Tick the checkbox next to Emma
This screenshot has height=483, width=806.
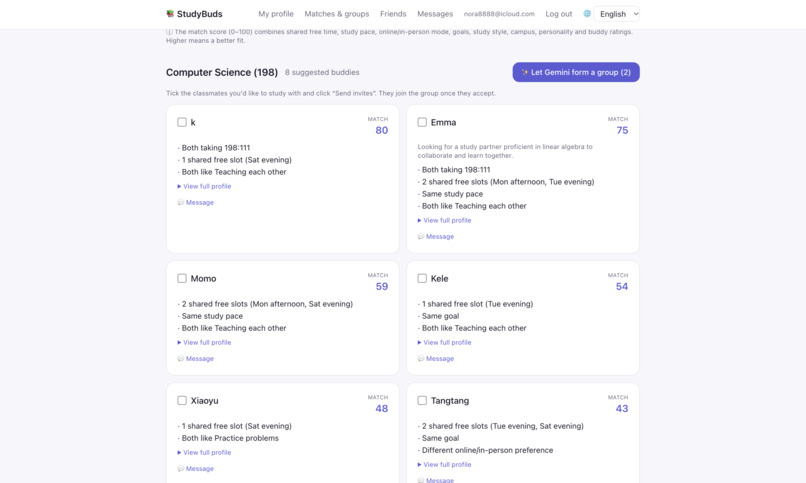click(x=422, y=122)
